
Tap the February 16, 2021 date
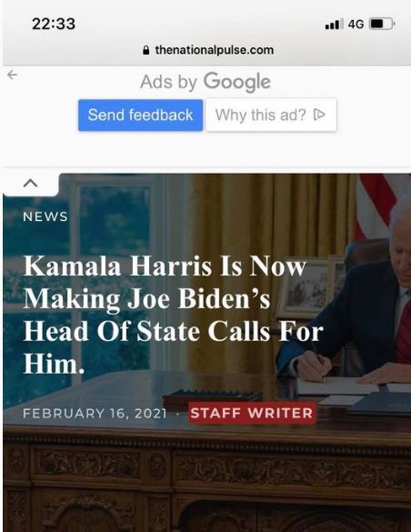[95, 413]
